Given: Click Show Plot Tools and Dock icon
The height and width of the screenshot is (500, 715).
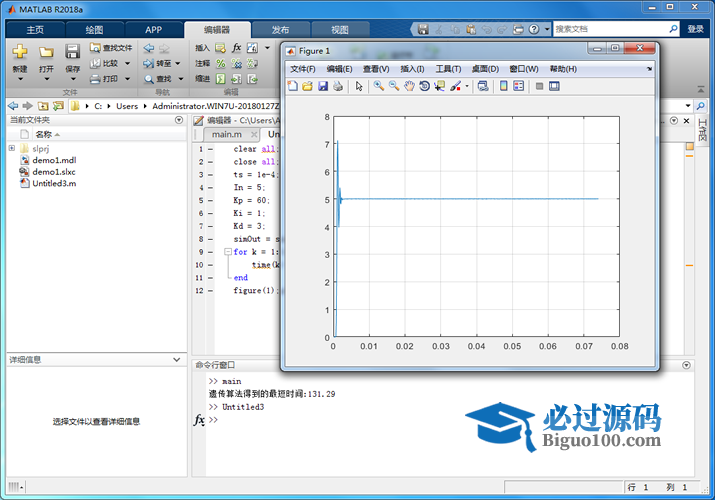Looking at the screenshot, I should (554, 86).
